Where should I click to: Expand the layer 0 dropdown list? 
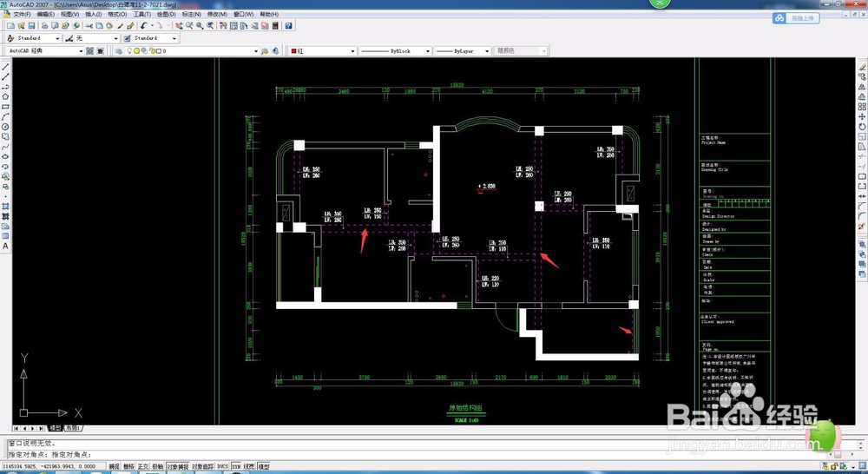[x=256, y=51]
